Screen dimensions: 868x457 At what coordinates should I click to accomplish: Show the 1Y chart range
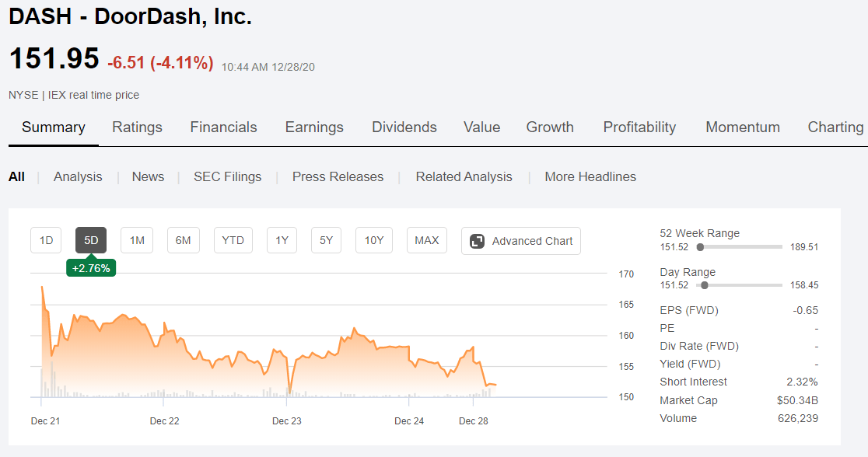pos(282,240)
